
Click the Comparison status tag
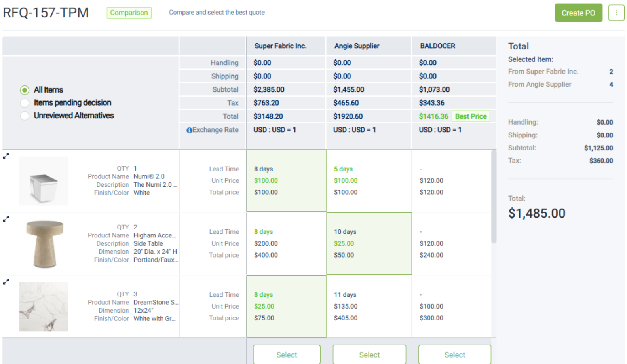[x=129, y=13]
